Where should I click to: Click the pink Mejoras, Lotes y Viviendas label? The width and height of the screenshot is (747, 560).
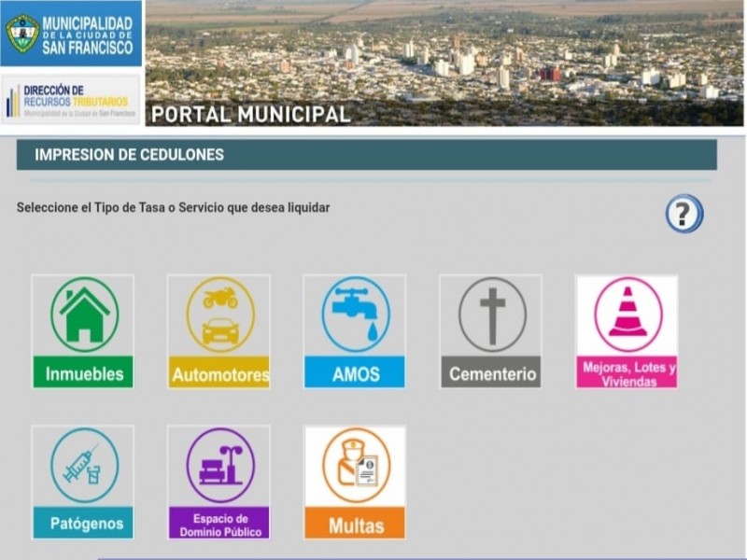(x=627, y=372)
